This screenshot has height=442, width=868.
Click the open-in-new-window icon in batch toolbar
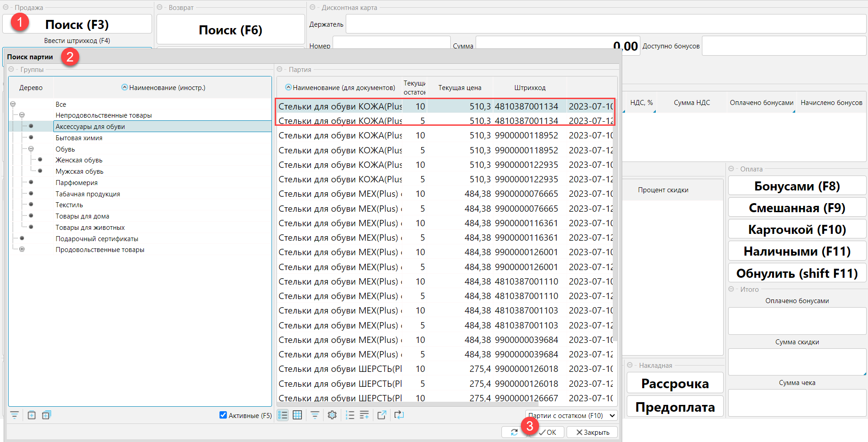(382, 415)
